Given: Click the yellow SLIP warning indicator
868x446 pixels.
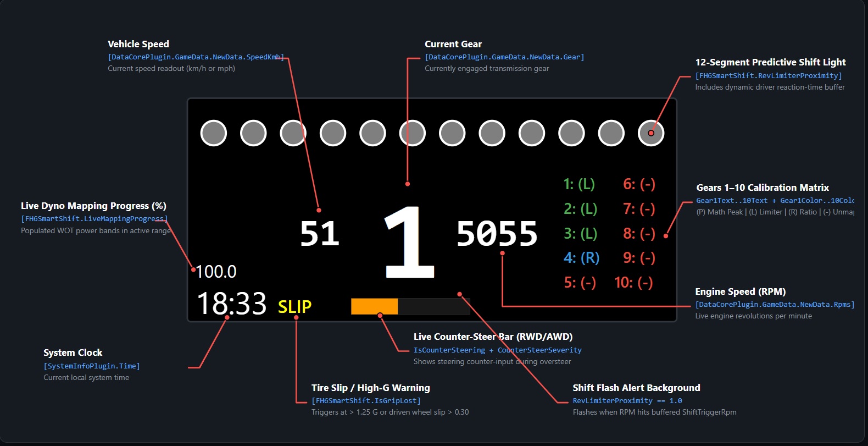Looking at the screenshot, I should (x=294, y=306).
